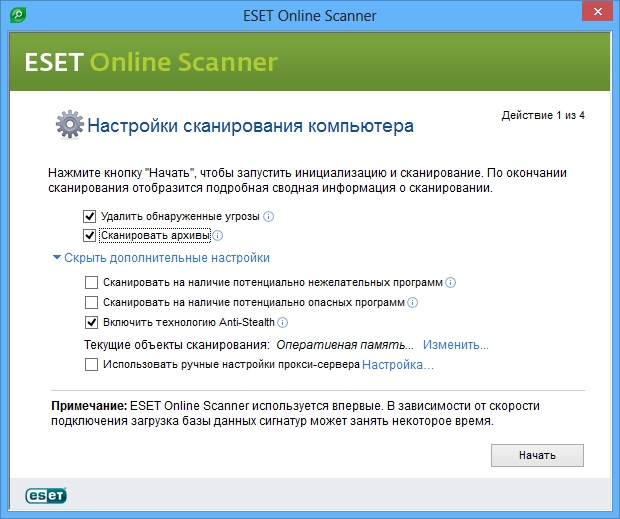
Task: Enable scanning for потенциально нежелательных программ
Action: tap(91, 283)
